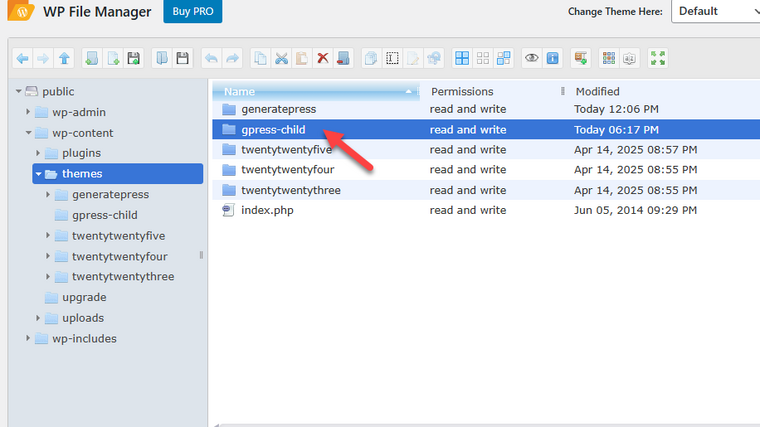Viewport: 760px width, 427px height.
Task: Click the invert selection grid icon
Action: pyautogui.click(x=504, y=59)
